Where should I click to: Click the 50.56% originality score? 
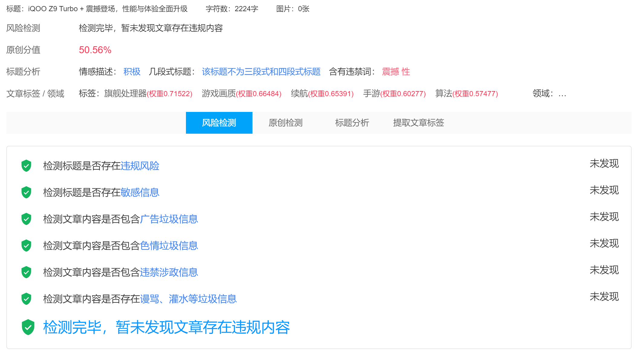point(95,50)
